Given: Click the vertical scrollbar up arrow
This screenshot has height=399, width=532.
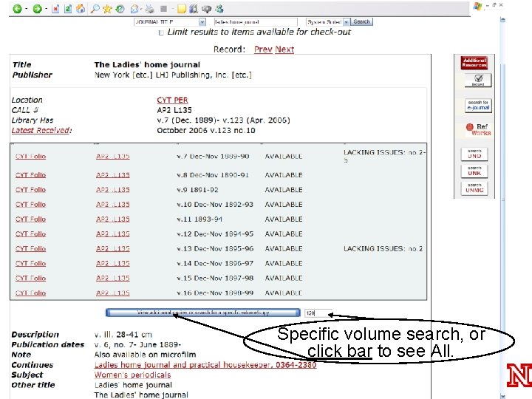Looking at the screenshot, I should click(x=502, y=20).
